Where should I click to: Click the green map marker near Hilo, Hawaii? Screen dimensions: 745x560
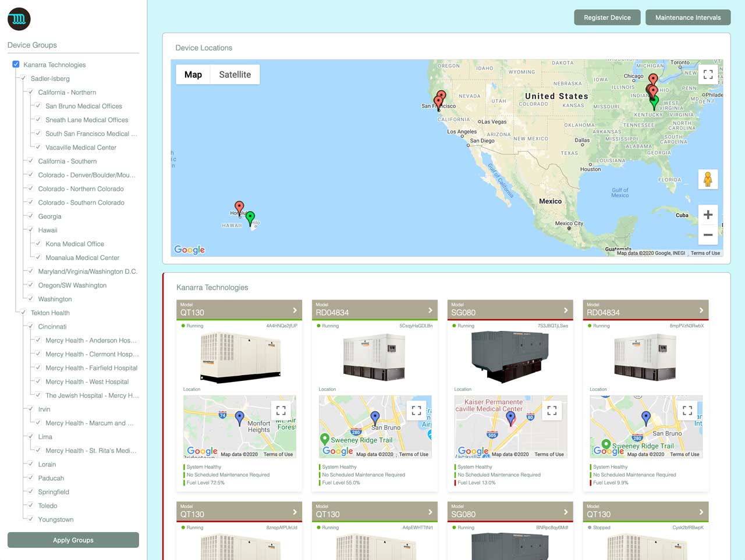250,219
